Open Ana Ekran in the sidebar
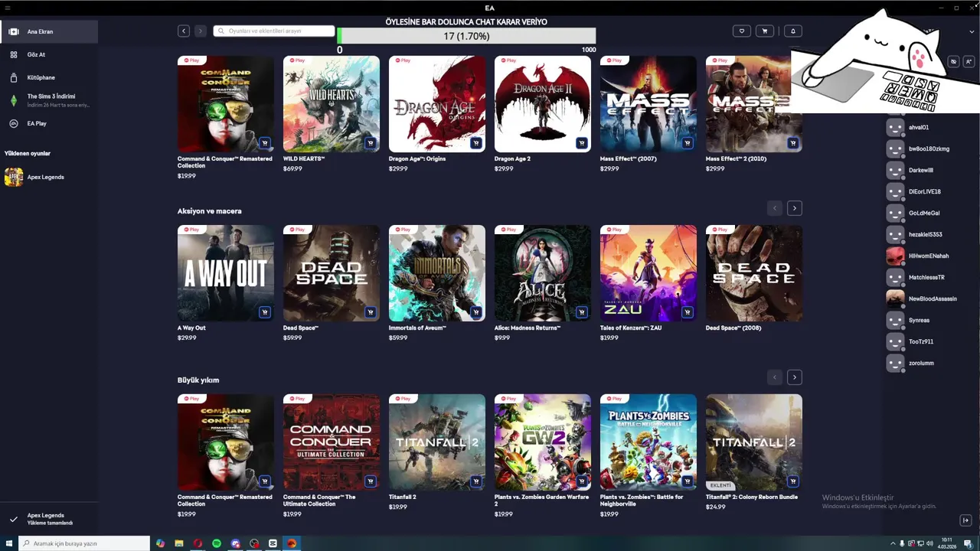This screenshot has width=980, height=551. (x=49, y=31)
